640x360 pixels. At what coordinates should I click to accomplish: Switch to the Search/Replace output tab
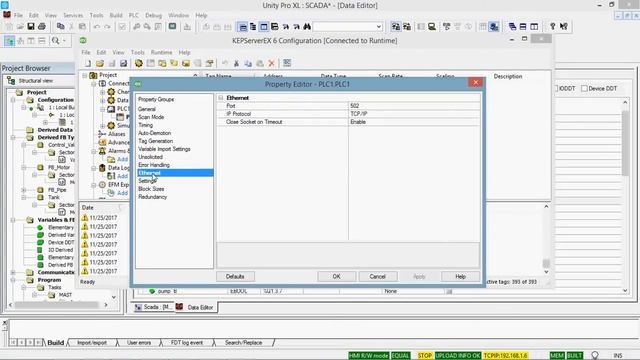point(244,343)
